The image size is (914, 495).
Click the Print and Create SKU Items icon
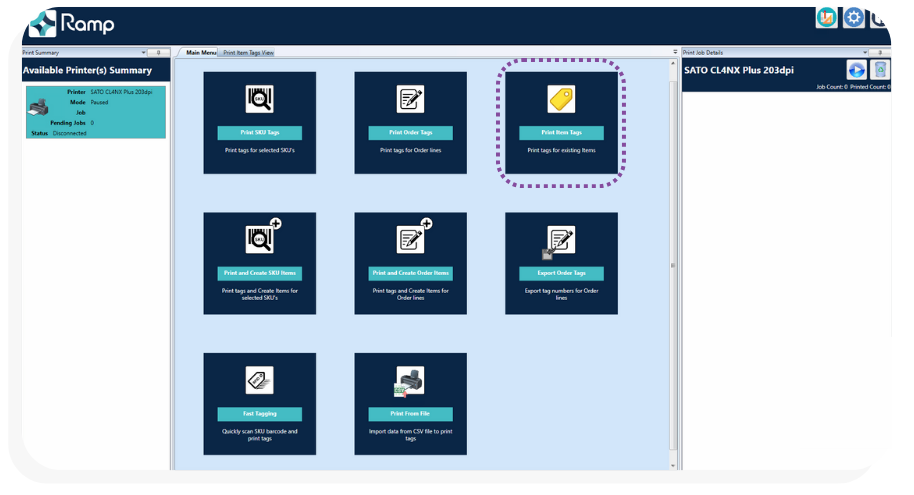(x=261, y=238)
